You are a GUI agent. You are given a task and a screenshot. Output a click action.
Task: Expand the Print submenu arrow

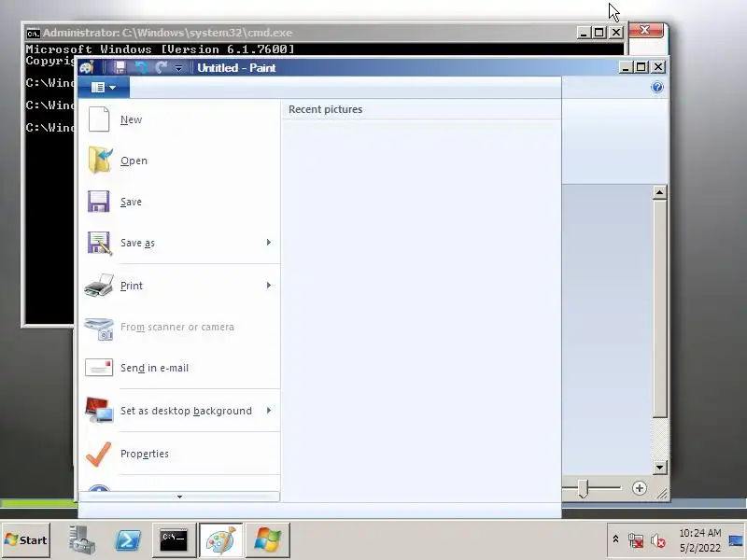269,286
